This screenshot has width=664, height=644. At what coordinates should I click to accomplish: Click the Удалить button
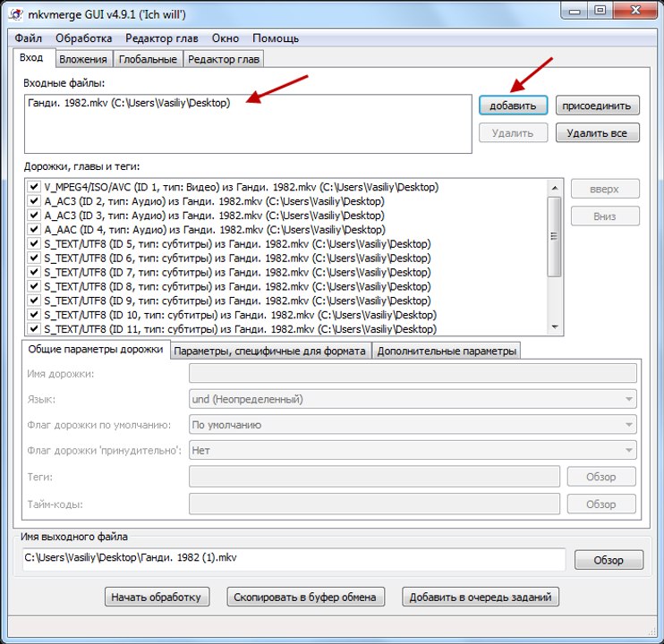tap(514, 133)
